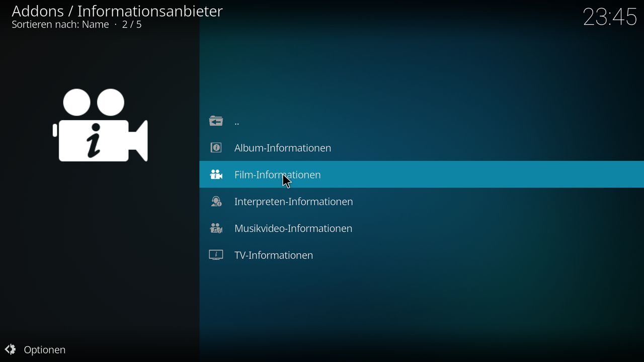Click the 'Sortieren nach: Name' label

(60, 24)
